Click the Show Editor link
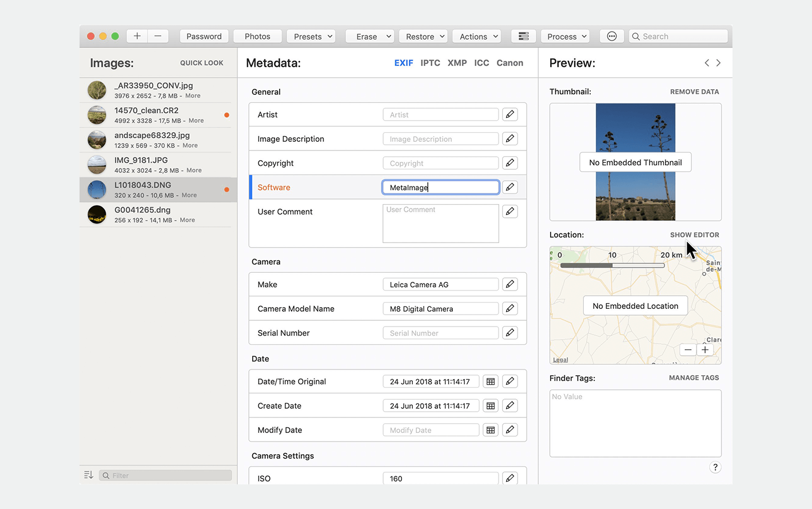Image resolution: width=812 pixels, height=509 pixels. click(694, 235)
